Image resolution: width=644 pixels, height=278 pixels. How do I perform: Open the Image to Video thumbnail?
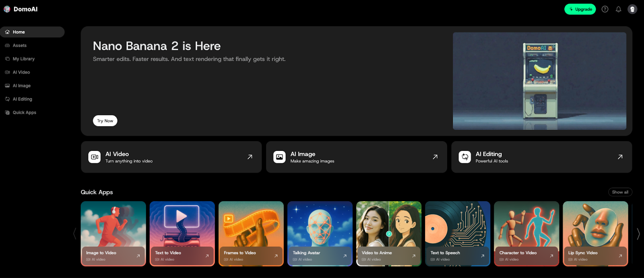tap(113, 234)
